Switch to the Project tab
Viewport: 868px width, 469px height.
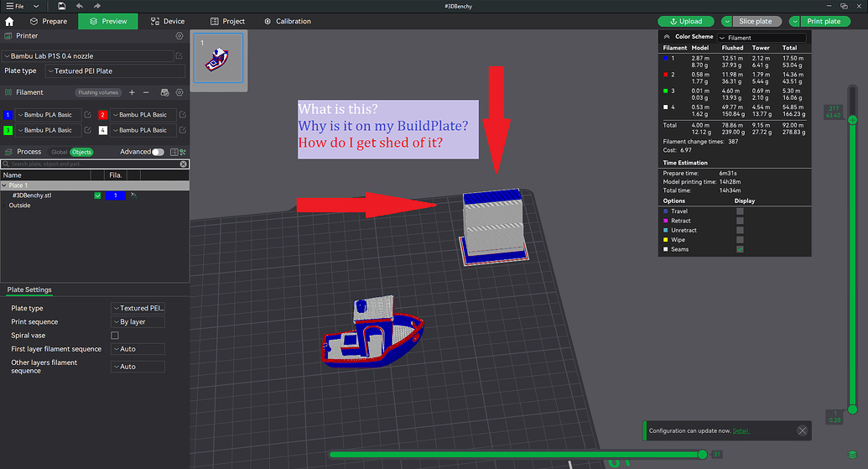227,21
